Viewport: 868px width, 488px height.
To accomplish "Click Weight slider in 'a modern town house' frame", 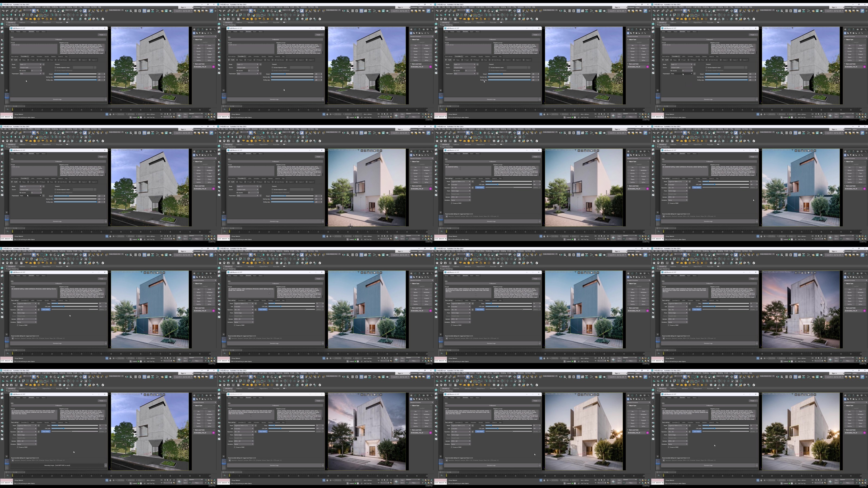I will click(292, 196).
